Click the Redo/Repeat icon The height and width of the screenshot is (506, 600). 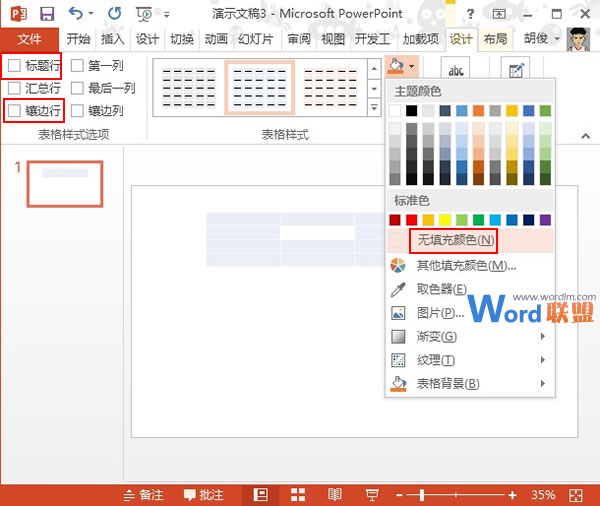coord(114,14)
